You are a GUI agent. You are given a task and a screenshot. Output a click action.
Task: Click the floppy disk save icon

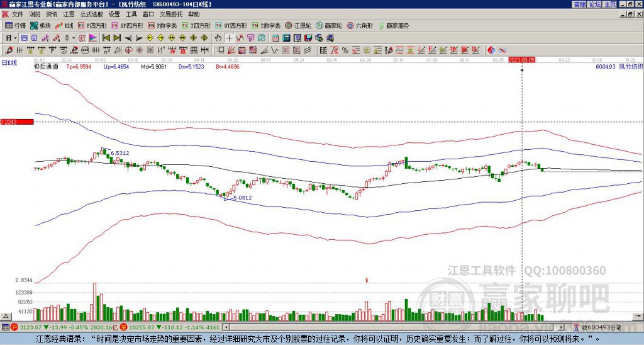pyautogui.click(x=308, y=38)
